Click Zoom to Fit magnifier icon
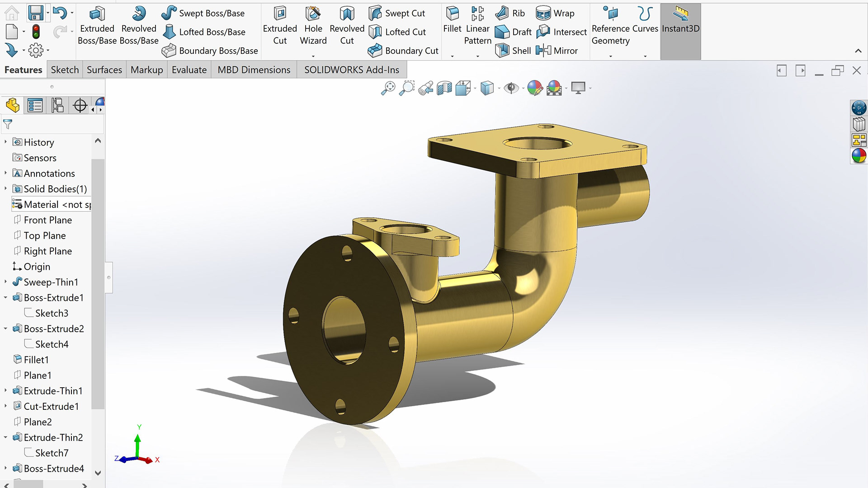868x488 pixels. click(388, 88)
